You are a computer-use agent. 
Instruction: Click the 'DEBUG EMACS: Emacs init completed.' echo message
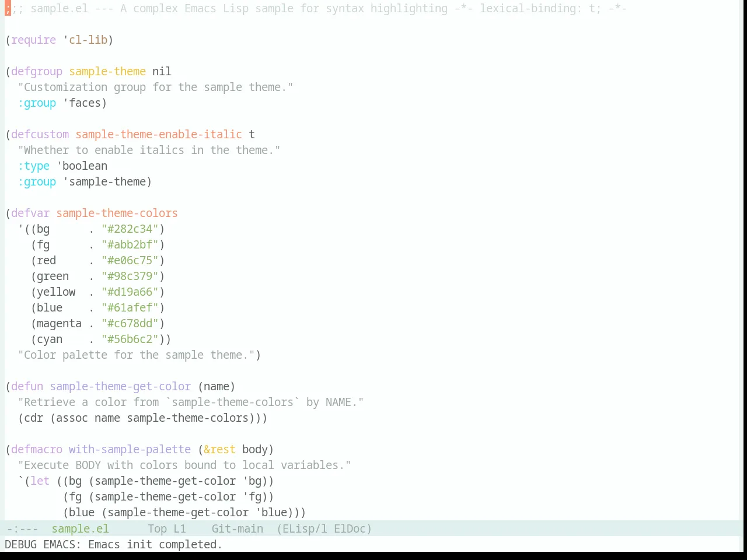tap(114, 544)
